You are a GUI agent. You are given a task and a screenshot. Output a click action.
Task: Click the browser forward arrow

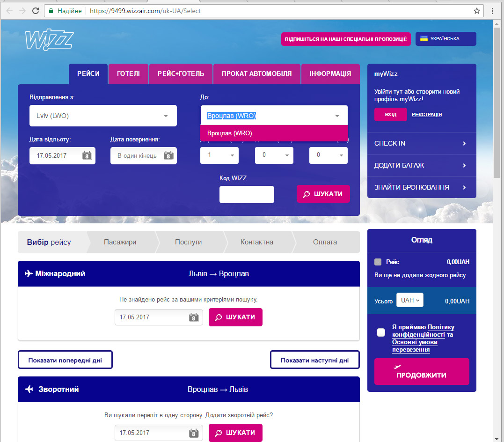22,11
